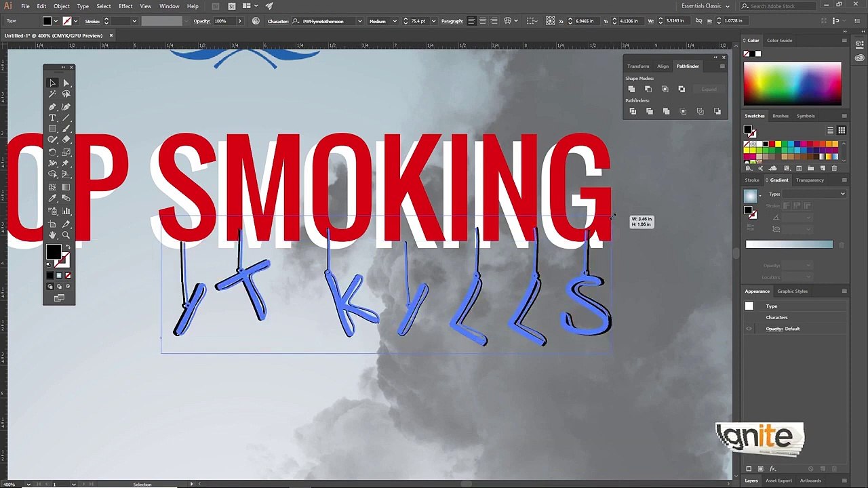Screen dimensions: 868x488
Task: Choose the Rotate tool
Action: coord(52,152)
